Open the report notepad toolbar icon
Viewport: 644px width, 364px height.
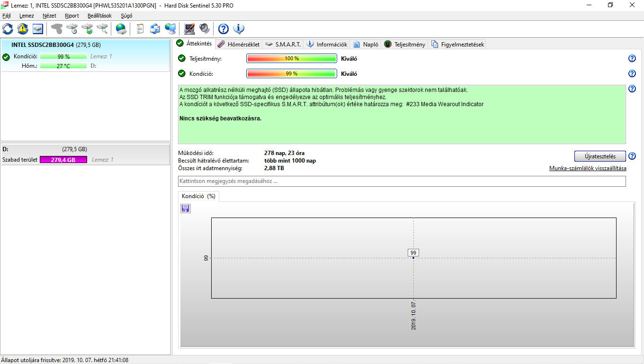140,29
